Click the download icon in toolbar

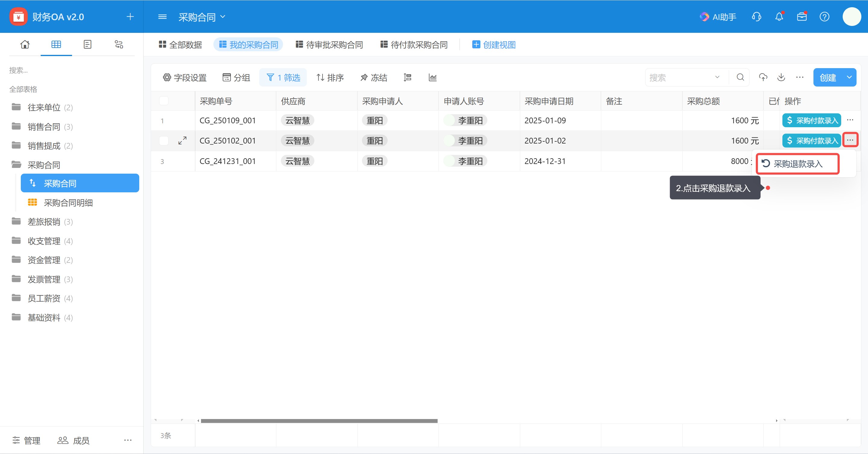click(781, 77)
